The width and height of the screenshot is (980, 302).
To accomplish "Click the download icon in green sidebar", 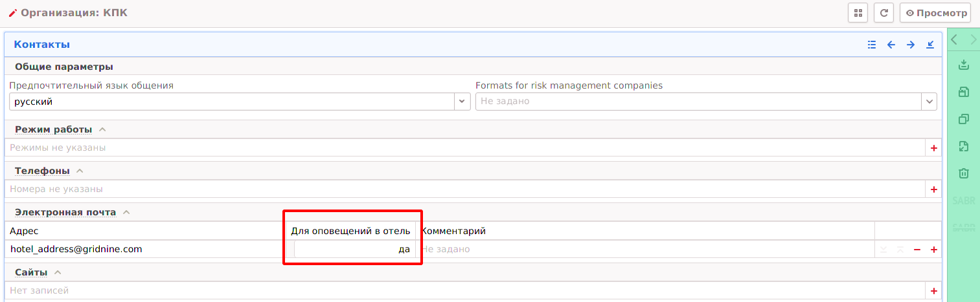I will (x=963, y=64).
